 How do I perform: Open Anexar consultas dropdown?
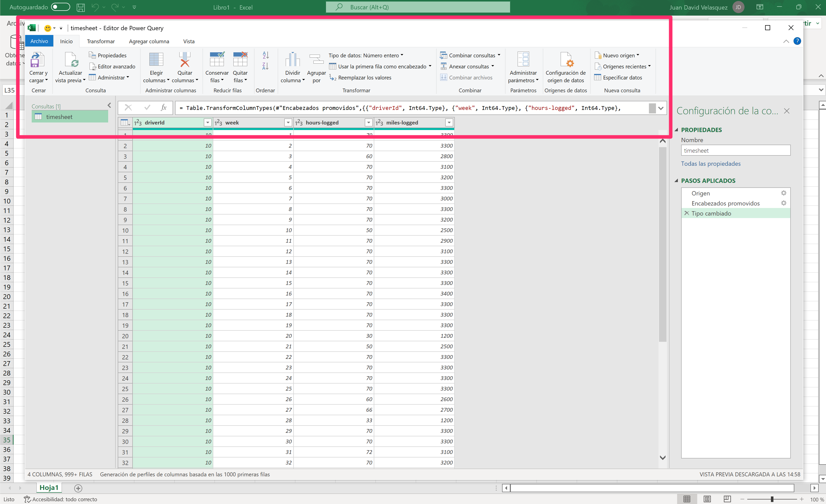[x=467, y=66]
